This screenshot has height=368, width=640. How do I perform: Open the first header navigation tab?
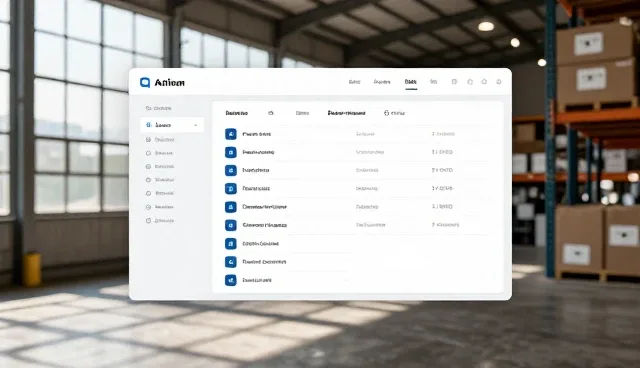coord(354,82)
